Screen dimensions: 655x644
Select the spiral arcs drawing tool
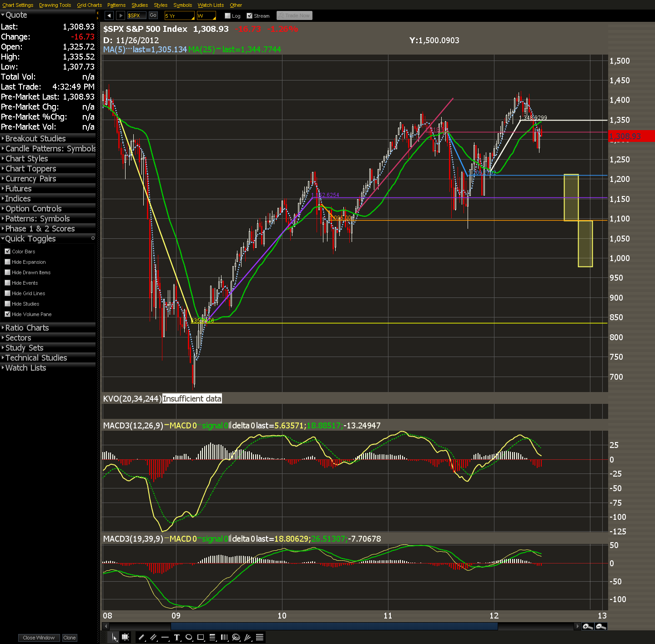[x=236, y=638]
